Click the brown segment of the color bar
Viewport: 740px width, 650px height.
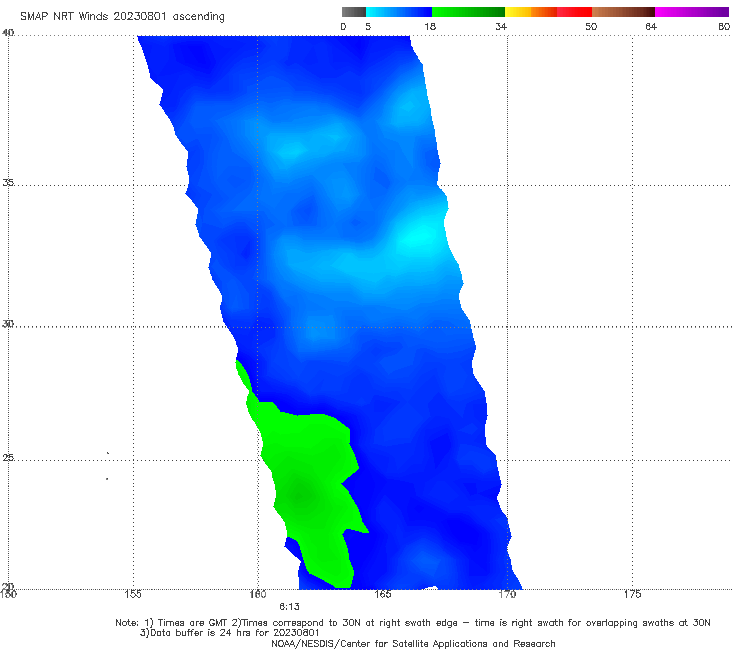(623, 12)
